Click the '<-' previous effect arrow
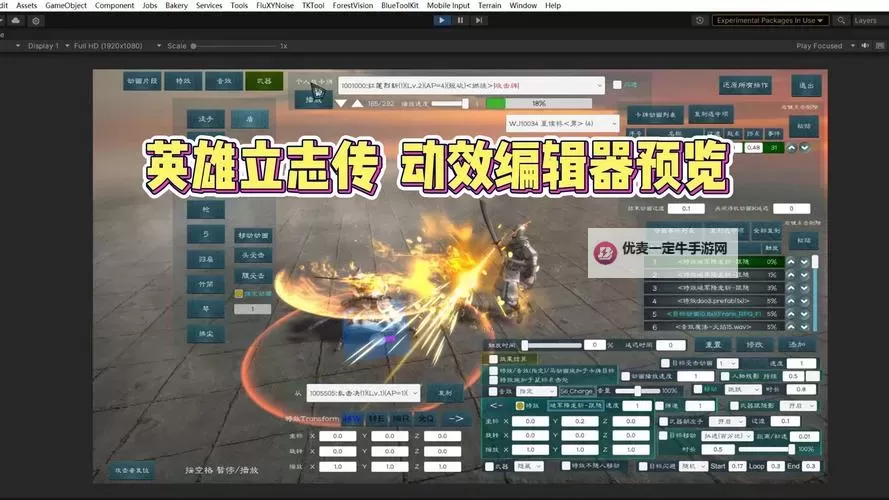 tap(496, 405)
